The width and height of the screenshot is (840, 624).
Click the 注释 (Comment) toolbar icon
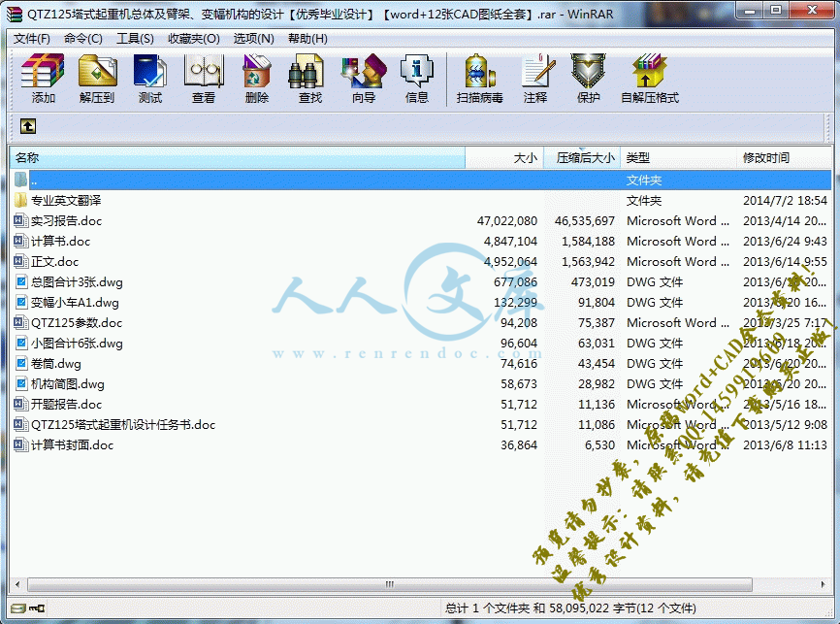[537, 70]
